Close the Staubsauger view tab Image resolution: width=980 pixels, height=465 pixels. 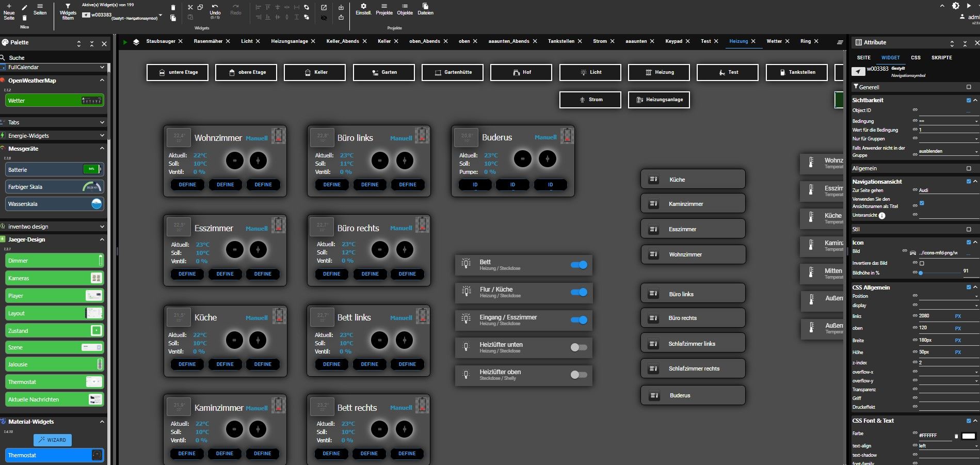(180, 41)
